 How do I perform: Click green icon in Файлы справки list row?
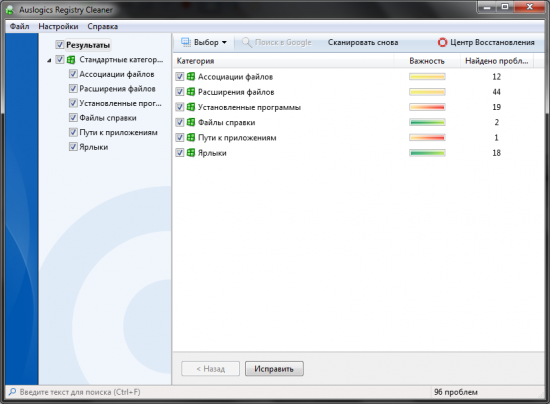(x=191, y=122)
